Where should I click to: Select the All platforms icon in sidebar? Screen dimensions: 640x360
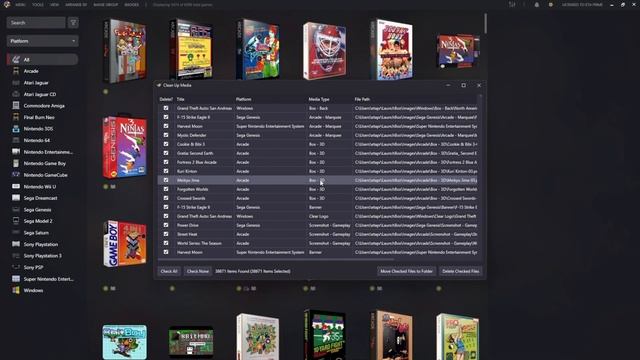(x=16, y=60)
